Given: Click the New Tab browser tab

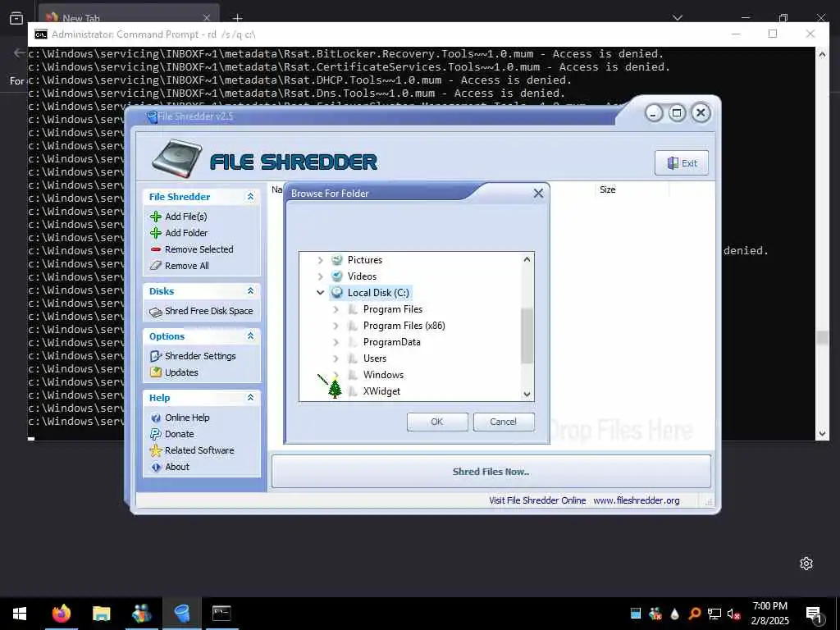Looking at the screenshot, I should pos(129,18).
